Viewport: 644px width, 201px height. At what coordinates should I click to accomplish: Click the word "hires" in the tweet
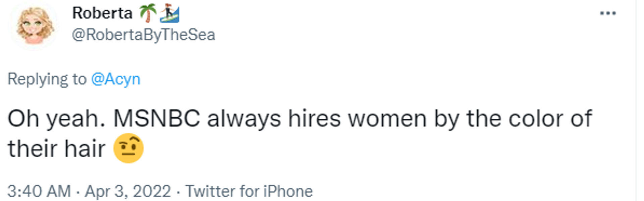(x=314, y=119)
